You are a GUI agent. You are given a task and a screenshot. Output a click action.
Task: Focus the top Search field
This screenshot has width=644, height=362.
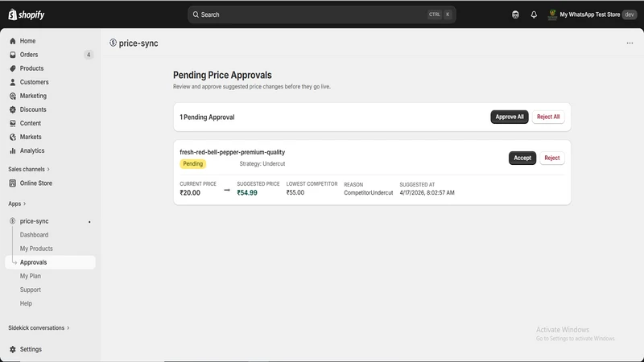tap(321, 14)
